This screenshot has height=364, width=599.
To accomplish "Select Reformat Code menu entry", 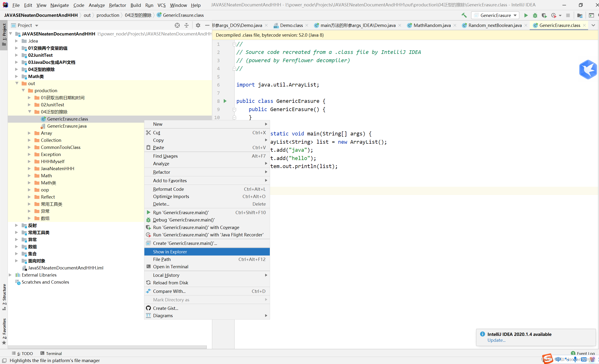I will pos(207,189).
